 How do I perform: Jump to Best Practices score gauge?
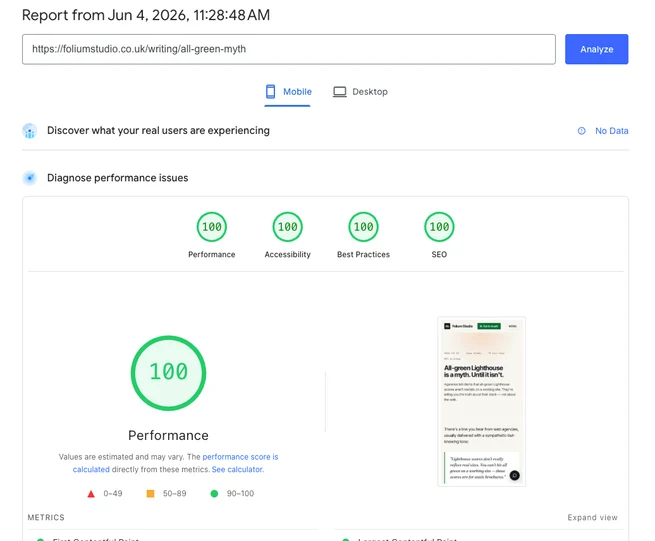pyautogui.click(x=363, y=227)
